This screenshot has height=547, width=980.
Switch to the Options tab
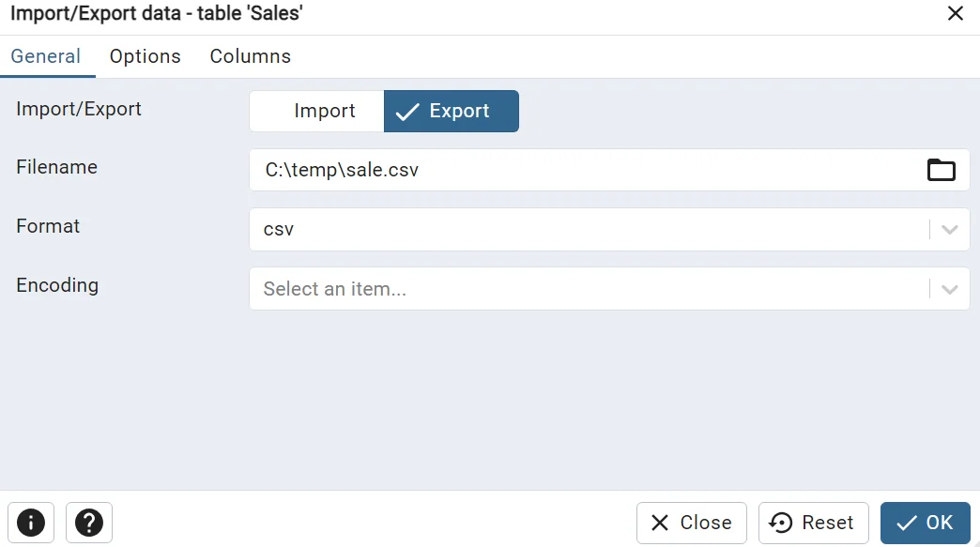click(145, 56)
